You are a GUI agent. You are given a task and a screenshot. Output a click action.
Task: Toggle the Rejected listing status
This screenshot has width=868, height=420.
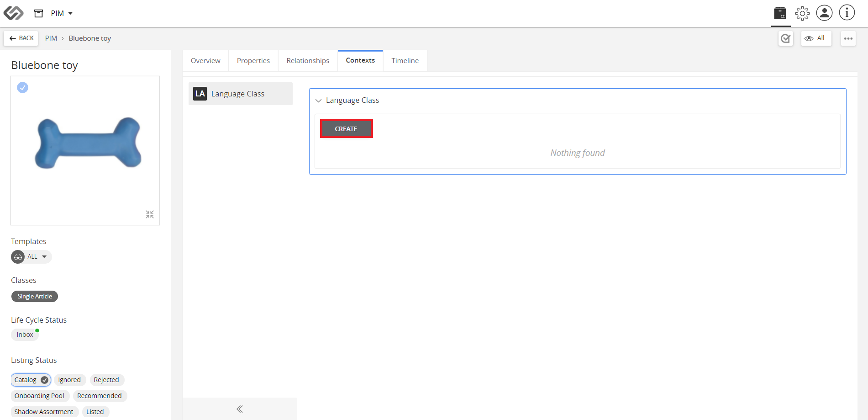[x=106, y=380]
